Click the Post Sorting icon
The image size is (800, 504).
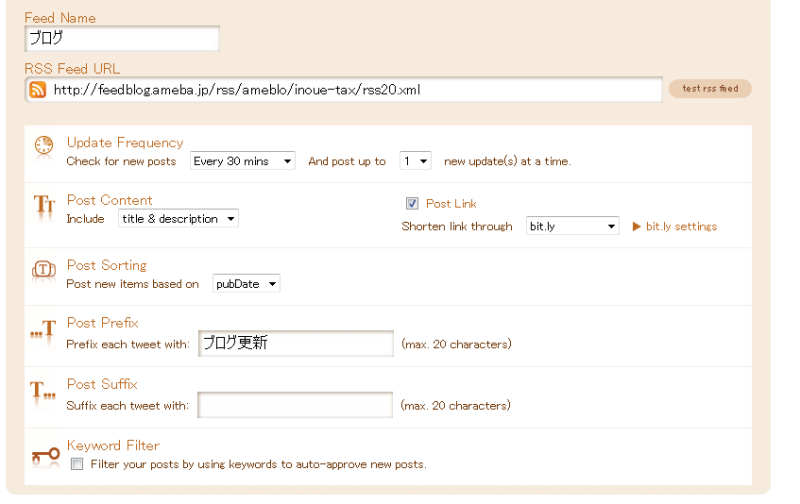point(44,270)
